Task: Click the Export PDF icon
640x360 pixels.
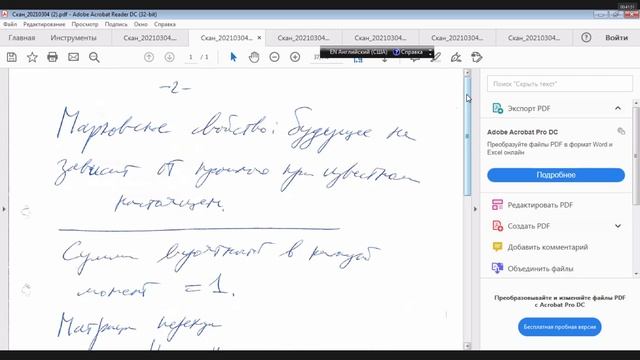Action: [x=497, y=108]
